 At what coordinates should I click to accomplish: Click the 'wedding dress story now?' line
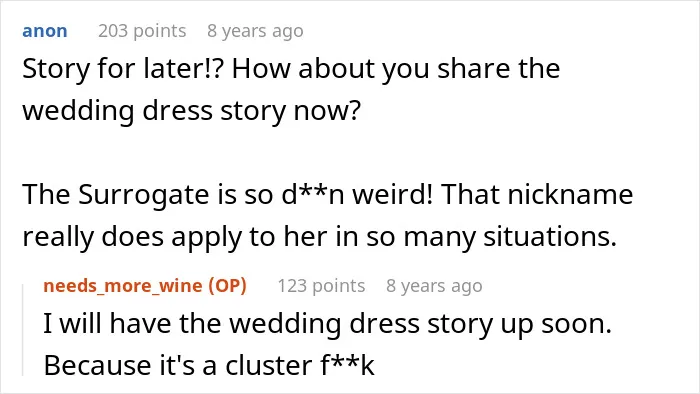coord(191,110)
